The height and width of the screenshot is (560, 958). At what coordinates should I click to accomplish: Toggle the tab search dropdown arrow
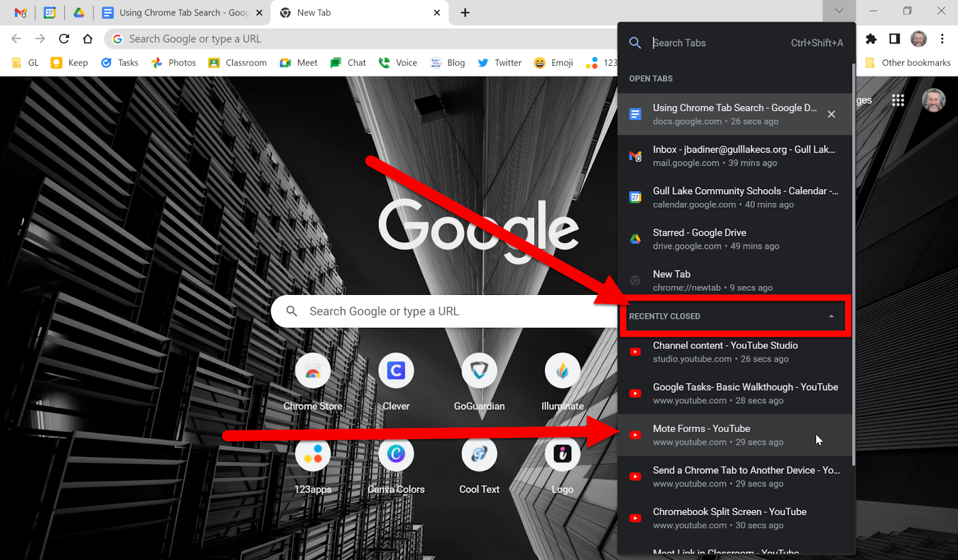pyautogui.click(x=839, y=11)
